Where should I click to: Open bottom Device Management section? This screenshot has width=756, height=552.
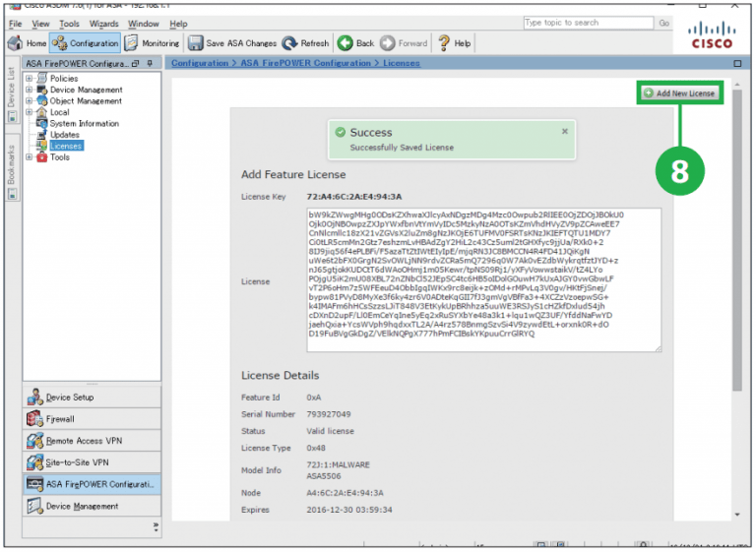[92, 506]
